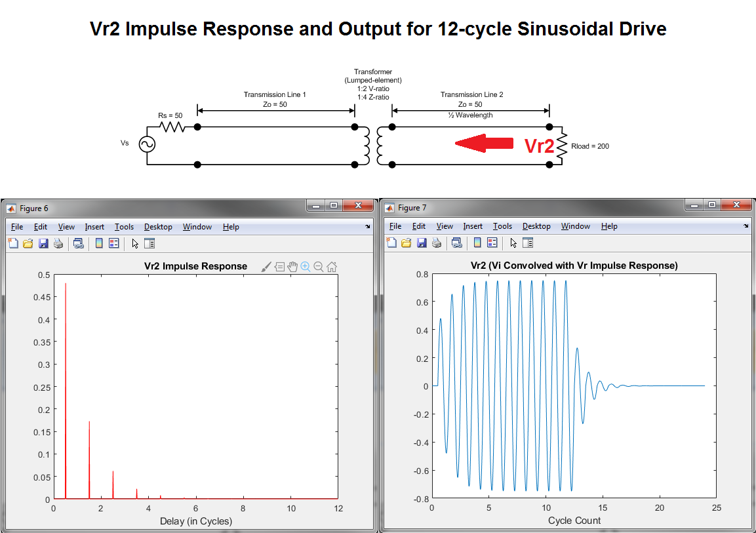Viewport: 756px width, 533px height.
Task: Click MATLAB logo icon in Figure 6 title bar
Action: [x=10, y=208]
